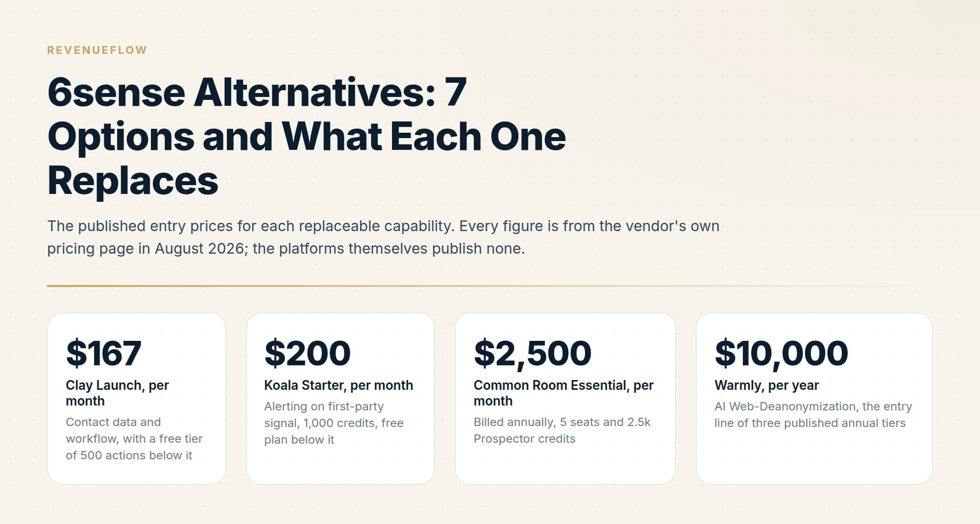Click the Koala first-party signal description
The width and height of the screenshot is (980, 524).
(334, 423)
